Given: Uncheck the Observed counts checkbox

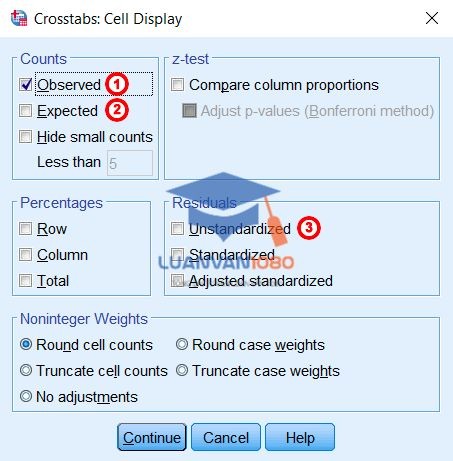Looking at the screenshot, I should click(x=26, y=85).
